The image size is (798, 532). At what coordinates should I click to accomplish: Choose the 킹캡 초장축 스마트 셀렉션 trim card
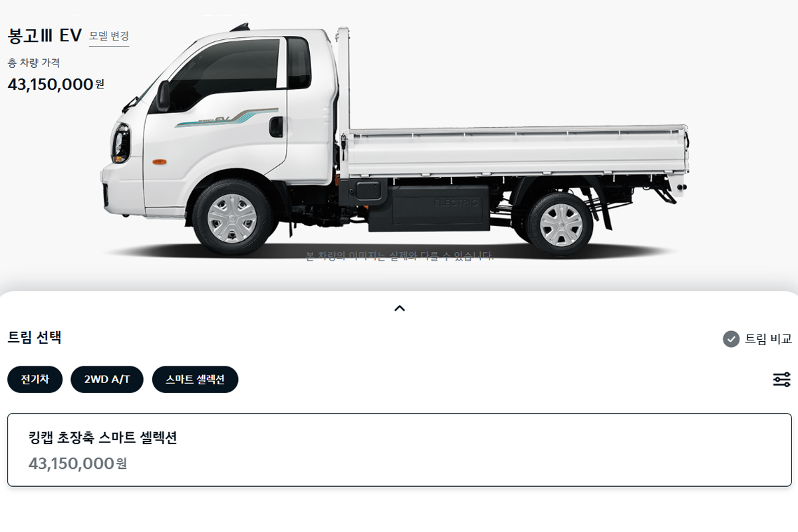click(400, 450)
